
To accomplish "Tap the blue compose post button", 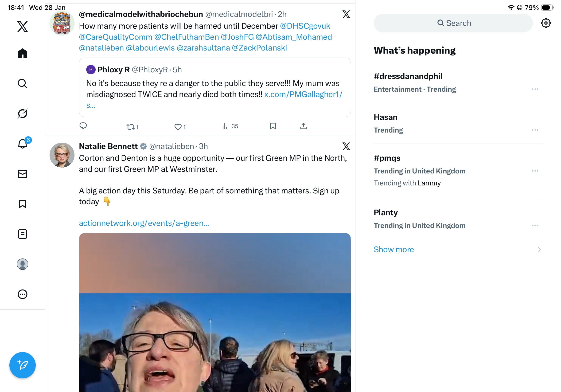I will pyautogui.click(x=23, y=365).
